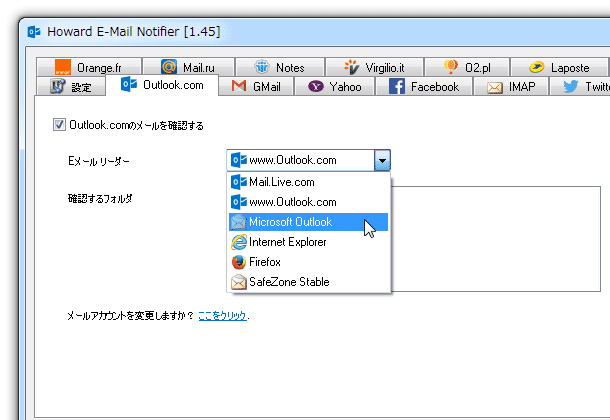Click the Microsoft Outlook envelope icon
The height and width of the screenshot is (420, 610).
(x=238, y=222)
